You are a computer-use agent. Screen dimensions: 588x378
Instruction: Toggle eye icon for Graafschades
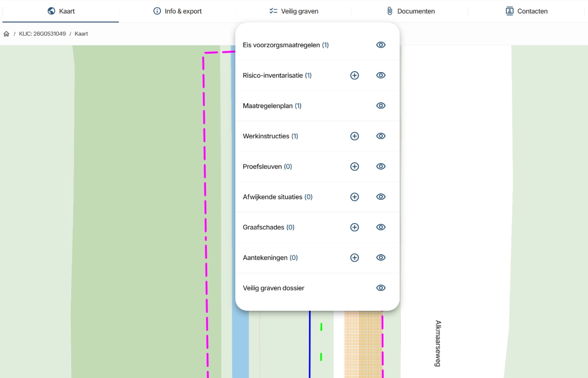[x=381, y=227]
